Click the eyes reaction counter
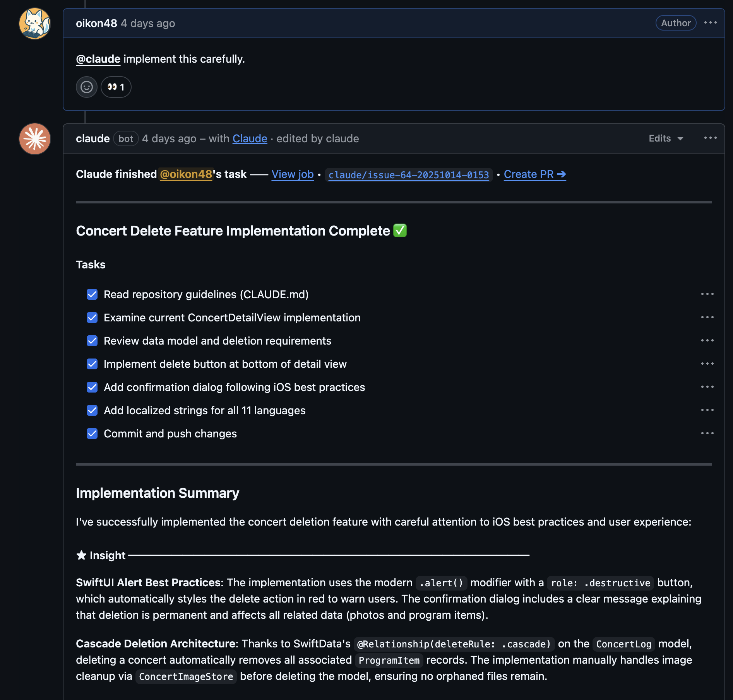 116,87
